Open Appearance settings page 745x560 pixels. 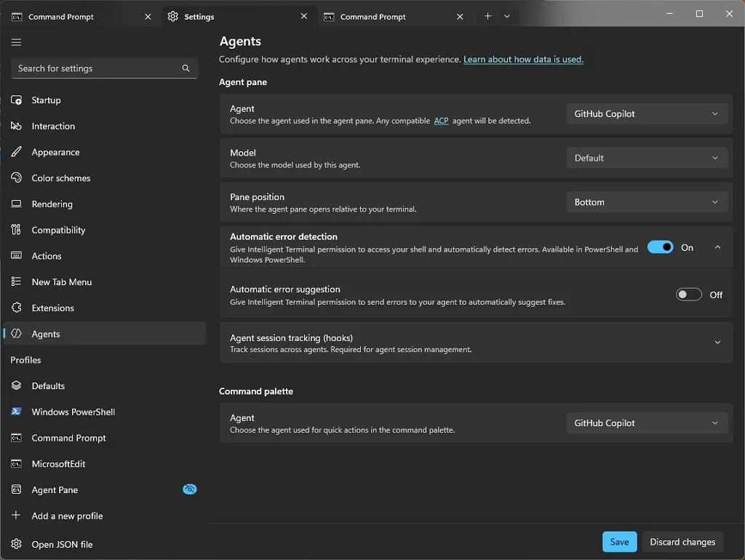pyautogui.click(x=105, y=152)
